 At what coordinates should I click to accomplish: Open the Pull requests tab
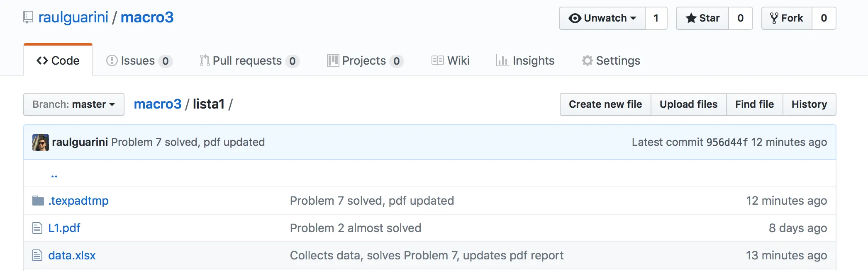[249, 61]
